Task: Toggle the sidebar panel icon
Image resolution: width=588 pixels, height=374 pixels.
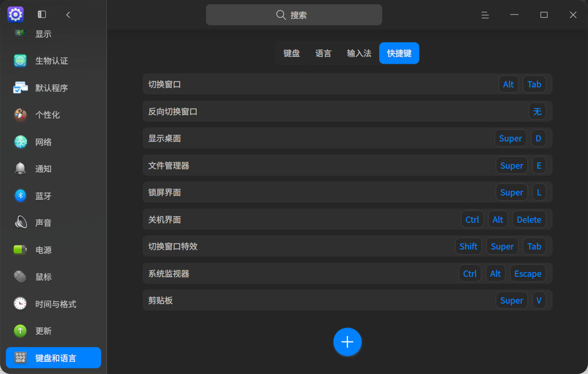Action: 42,15
